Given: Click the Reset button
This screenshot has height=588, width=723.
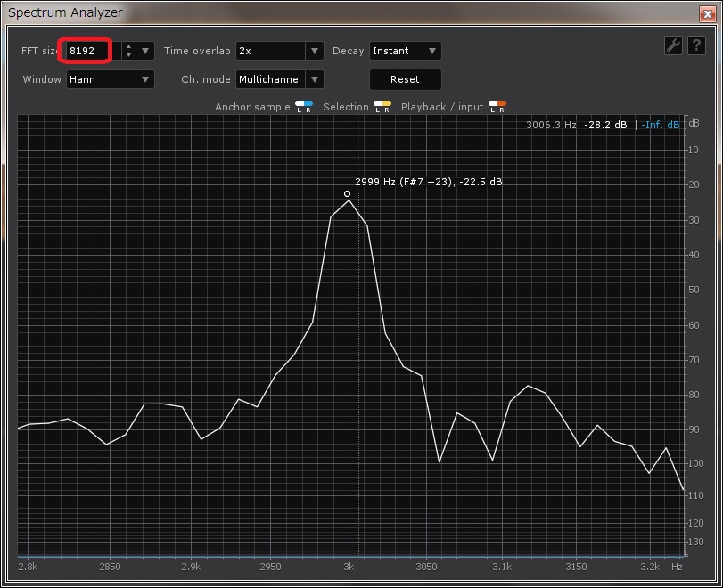Looking at the screenshot, I should [x=406, y=79].
